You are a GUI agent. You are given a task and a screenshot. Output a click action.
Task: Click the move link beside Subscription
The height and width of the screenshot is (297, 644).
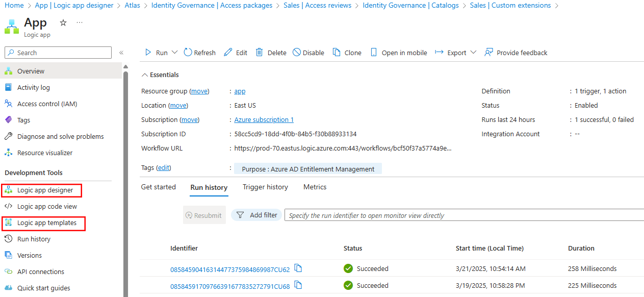tap(190, 120)
